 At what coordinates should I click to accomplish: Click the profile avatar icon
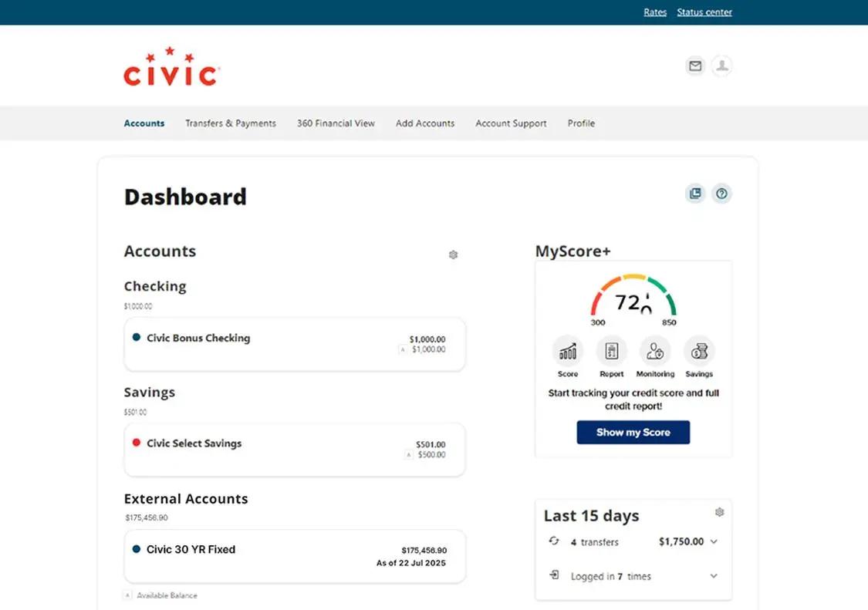point(721,66)
